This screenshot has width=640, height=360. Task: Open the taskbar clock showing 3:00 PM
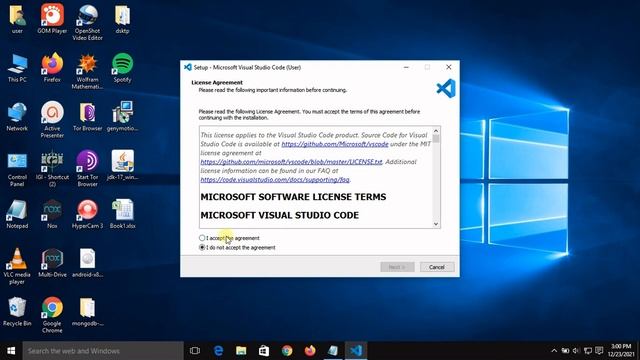tap(621, 351)
